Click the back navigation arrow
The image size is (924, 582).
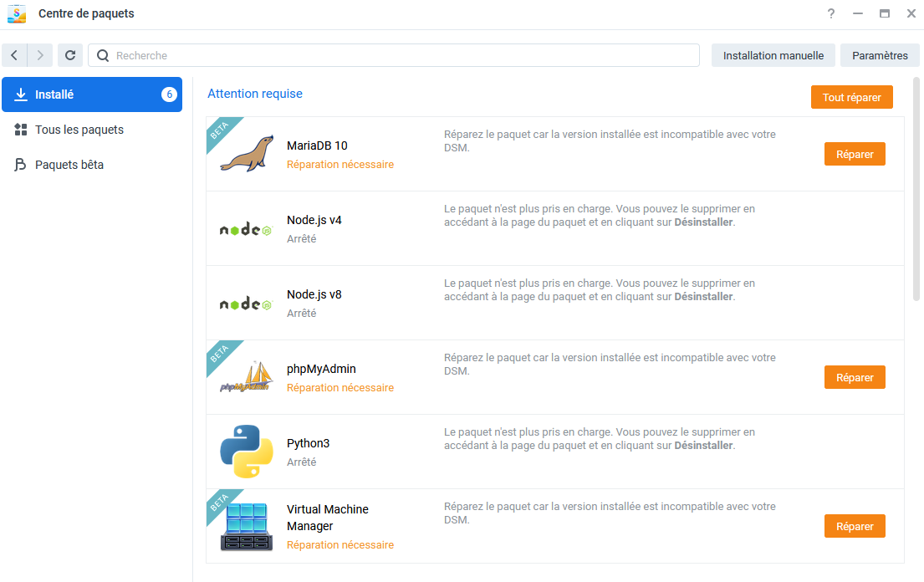tap(15, 55)
